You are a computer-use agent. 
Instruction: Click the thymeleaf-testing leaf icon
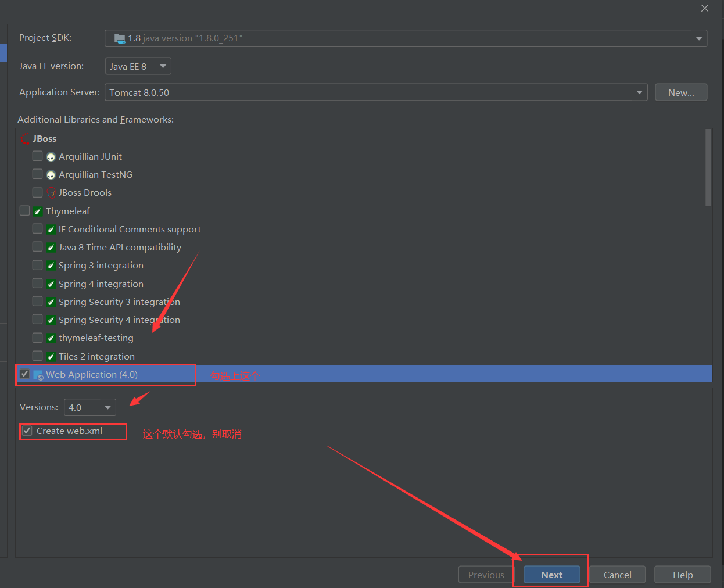[x=51, y=338]
